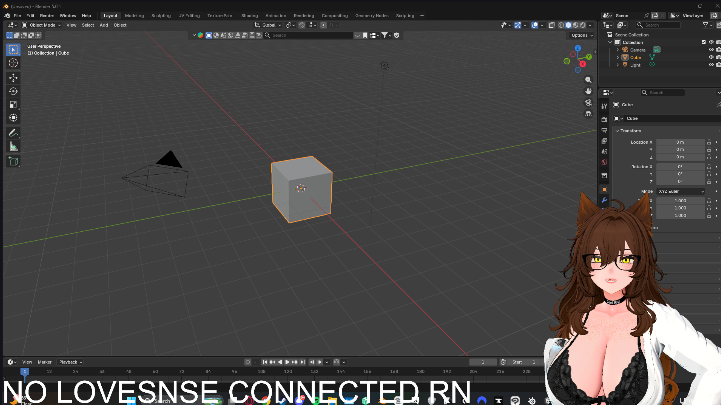
Task: Enable solid viewport shading
Action: tap(568, 25)
